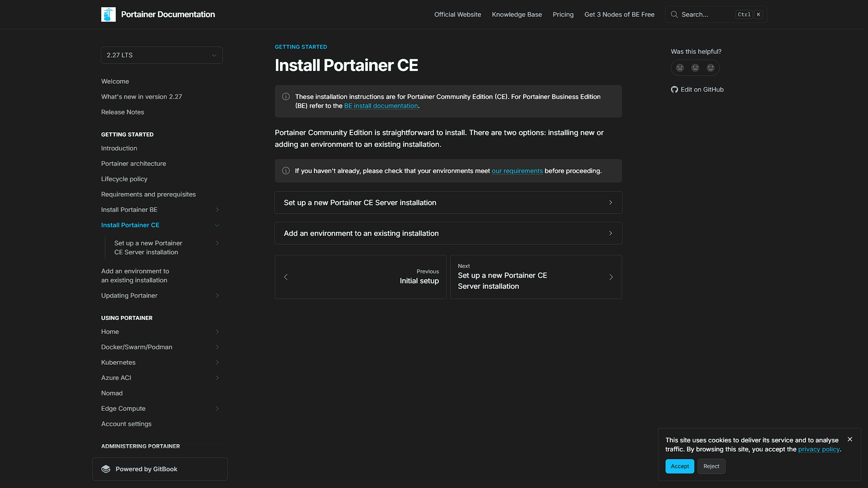The height and width of the screenshot is (488, 868).
Task: Expand the Azure ACI section chevron
Action: point(217,378)
